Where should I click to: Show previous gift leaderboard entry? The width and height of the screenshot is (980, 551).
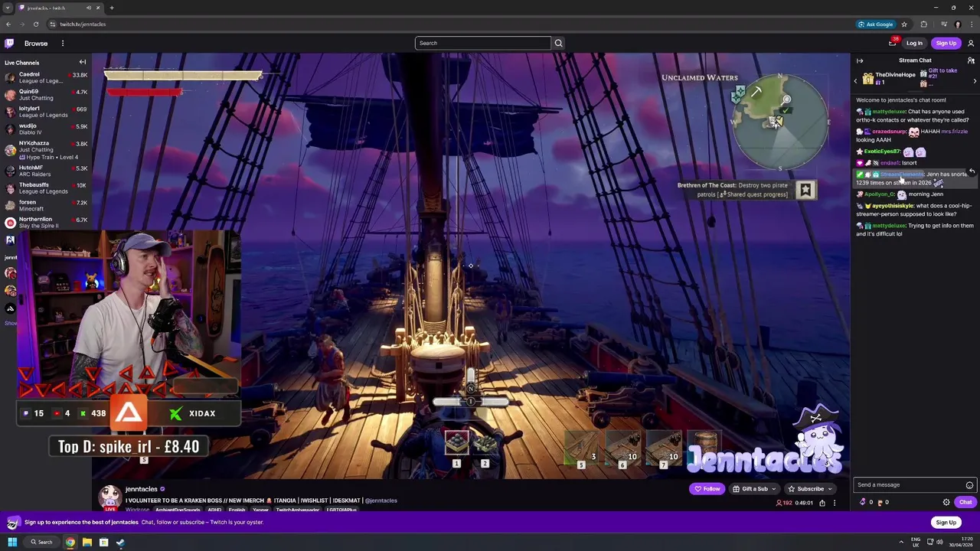856,80
